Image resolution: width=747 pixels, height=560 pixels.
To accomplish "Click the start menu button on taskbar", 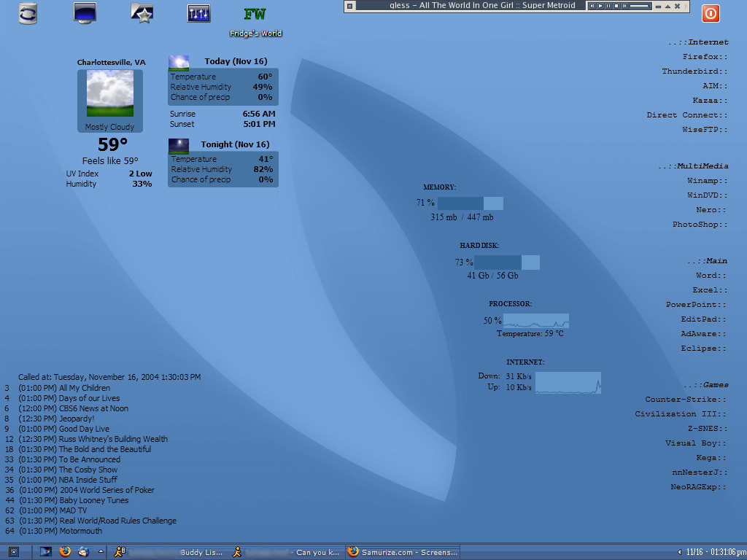I will point(14,552).
